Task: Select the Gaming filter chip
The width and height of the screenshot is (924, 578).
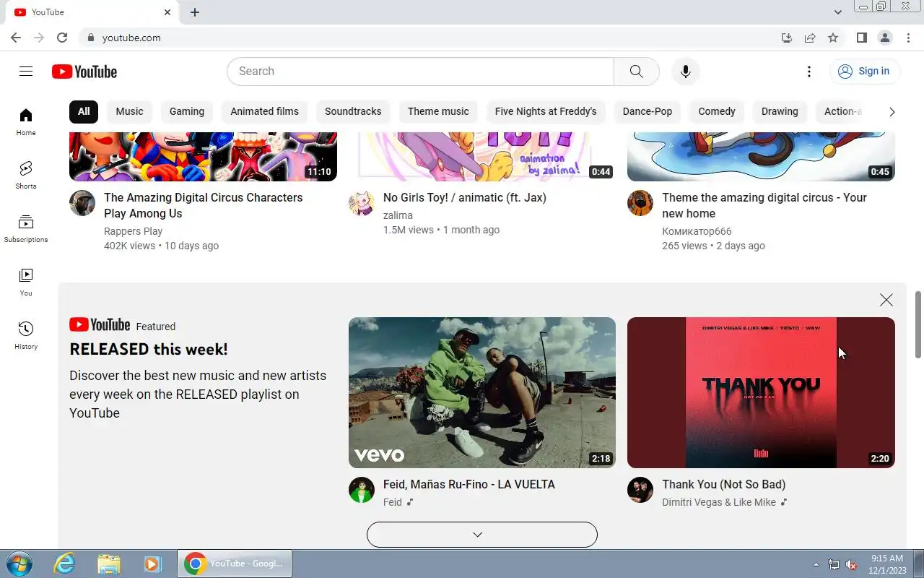Action: coord(187,111)
